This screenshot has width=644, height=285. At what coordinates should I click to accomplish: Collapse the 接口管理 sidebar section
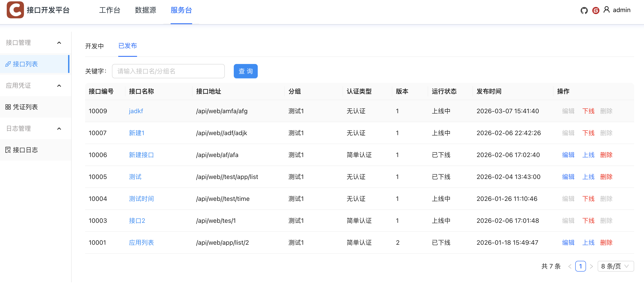59,43
